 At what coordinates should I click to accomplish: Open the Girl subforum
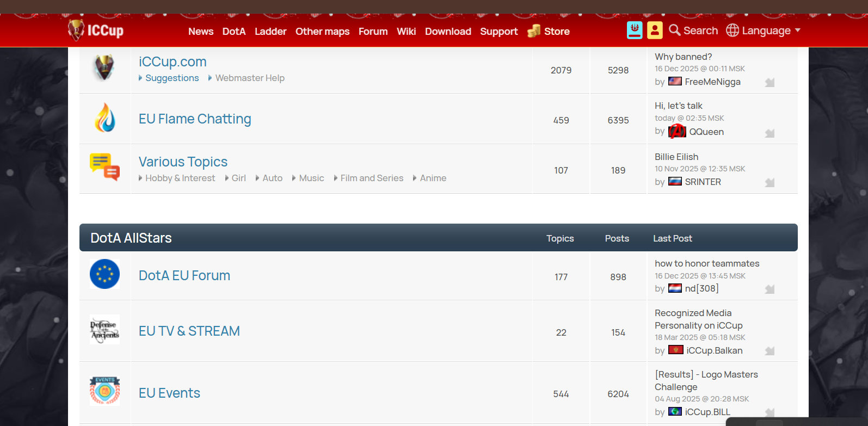click(x=238, y=178)
